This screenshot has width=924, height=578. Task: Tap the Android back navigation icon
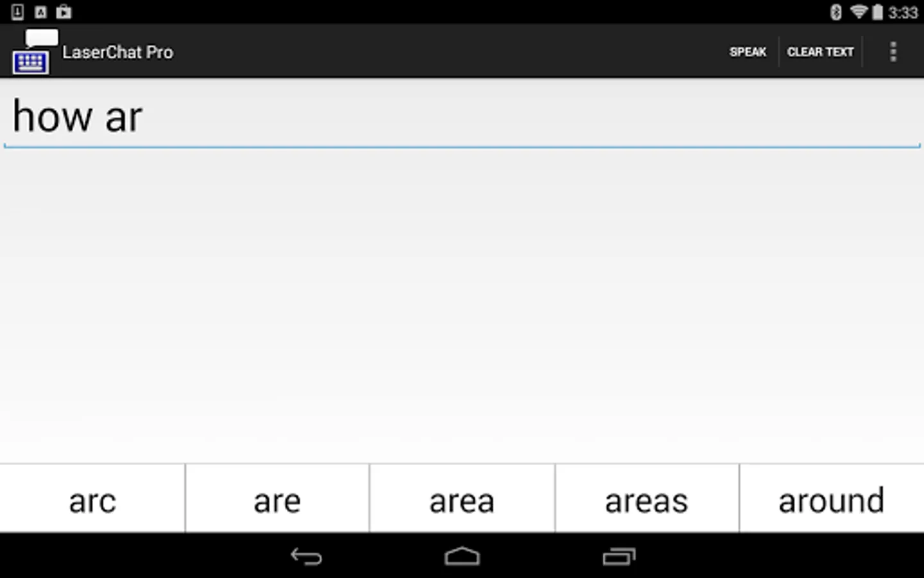(x=306, y=556)
